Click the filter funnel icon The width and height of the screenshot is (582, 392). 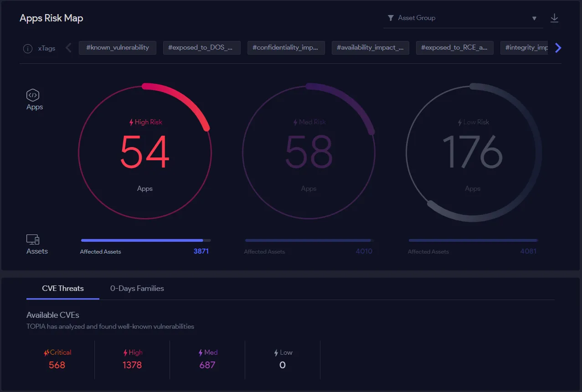tap(391, 18)
